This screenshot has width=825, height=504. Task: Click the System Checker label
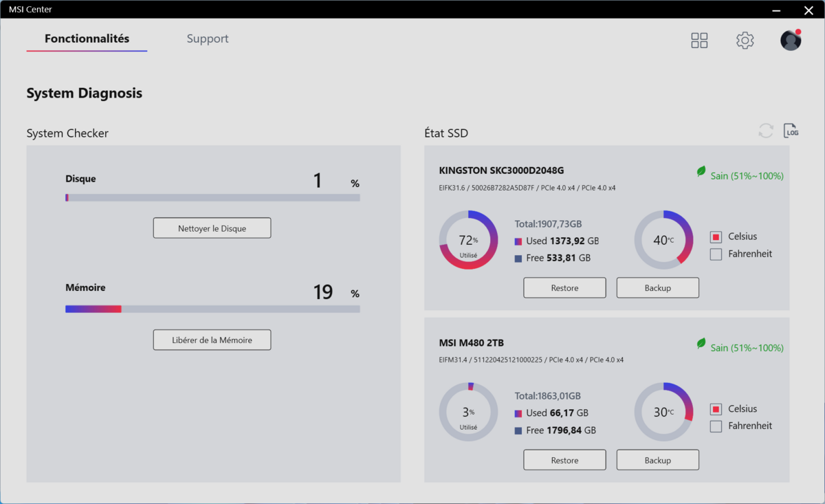click(67, 133)
